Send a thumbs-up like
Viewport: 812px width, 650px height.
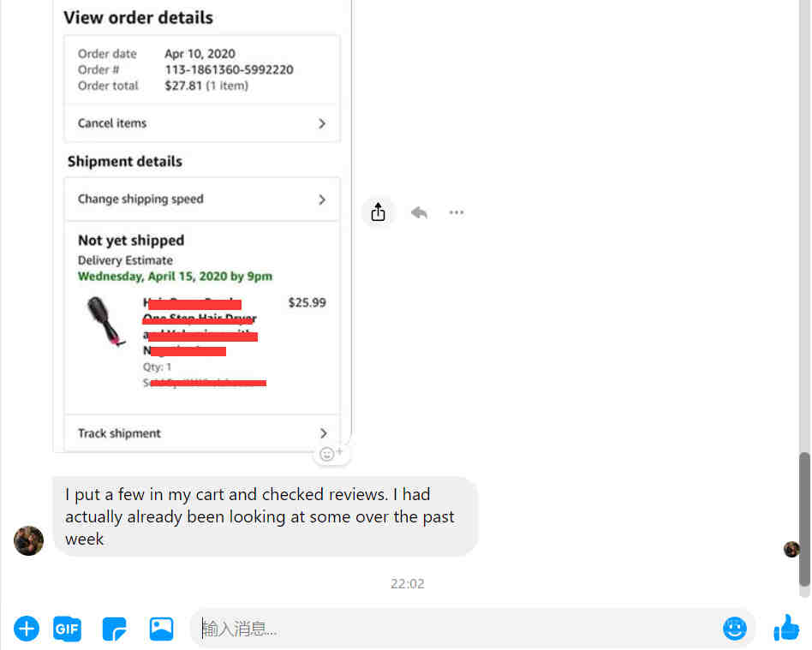point(786,628)
